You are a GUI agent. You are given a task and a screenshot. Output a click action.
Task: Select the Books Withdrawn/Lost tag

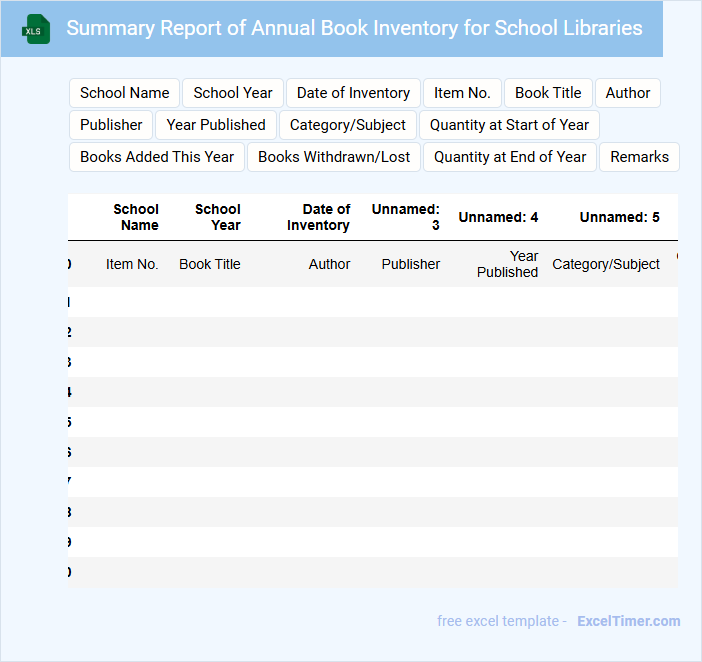coord(334,157)
